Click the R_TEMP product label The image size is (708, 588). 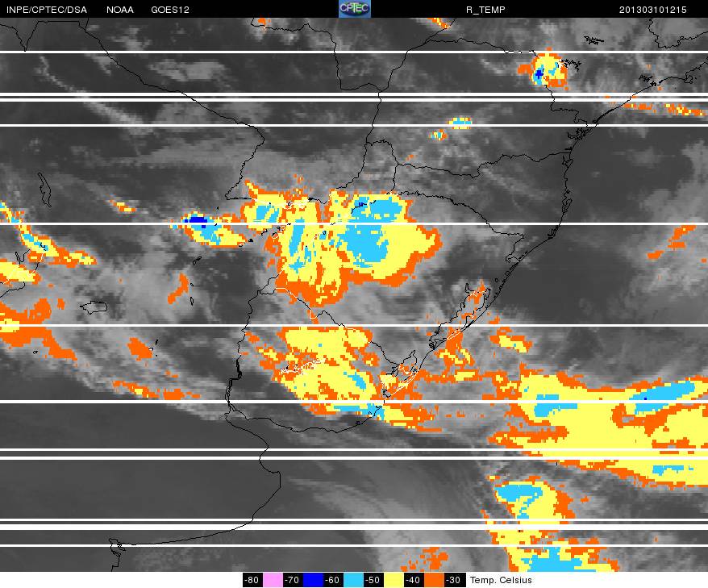point(485,10)
